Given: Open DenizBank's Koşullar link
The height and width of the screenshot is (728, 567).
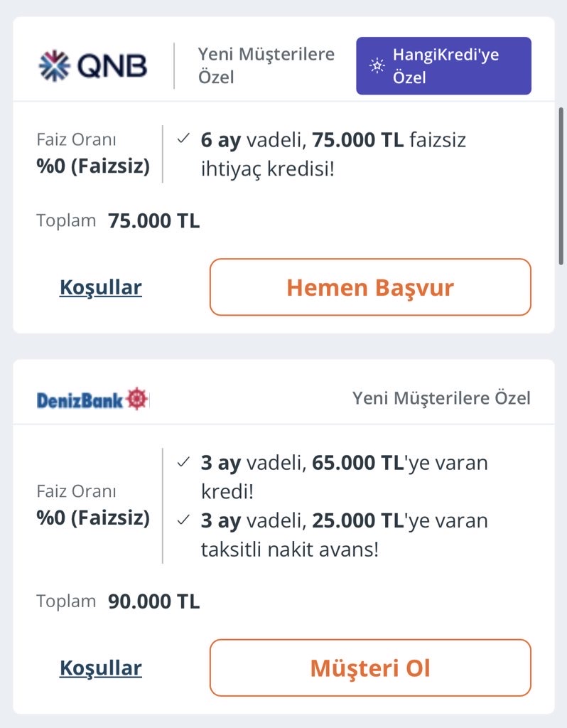Looking at the screenshot, I should coord(101,668).
